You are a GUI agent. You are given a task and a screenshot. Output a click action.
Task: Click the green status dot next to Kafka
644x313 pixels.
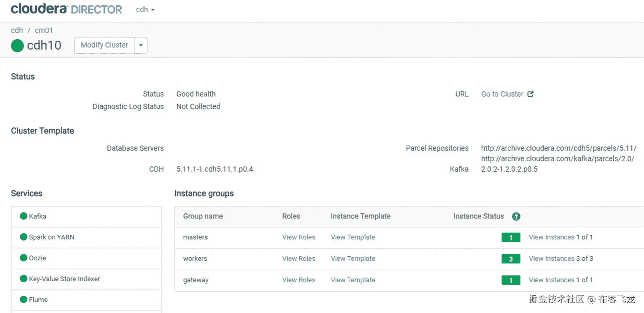point(24,216)
